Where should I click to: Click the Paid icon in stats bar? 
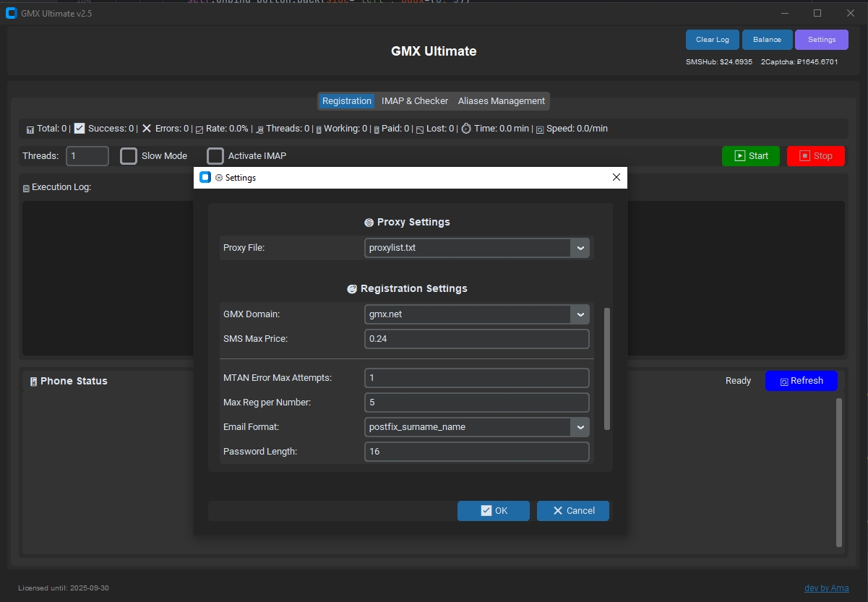[x=376, y=129]
